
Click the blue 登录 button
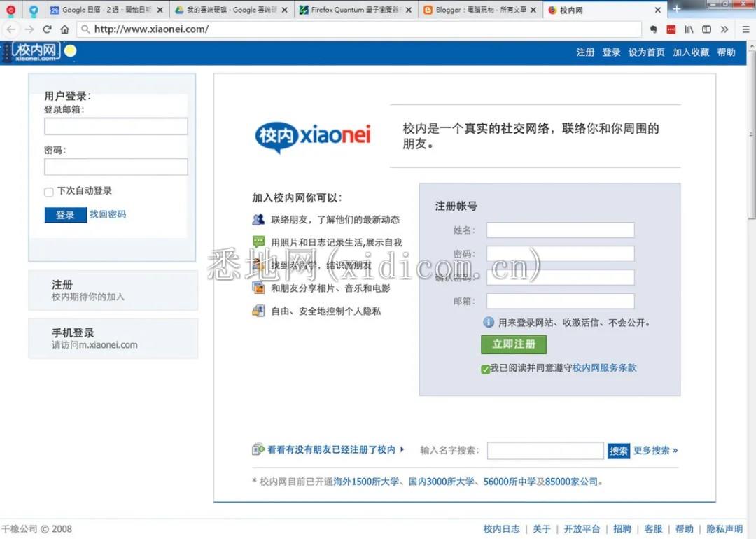pos(65,215)
